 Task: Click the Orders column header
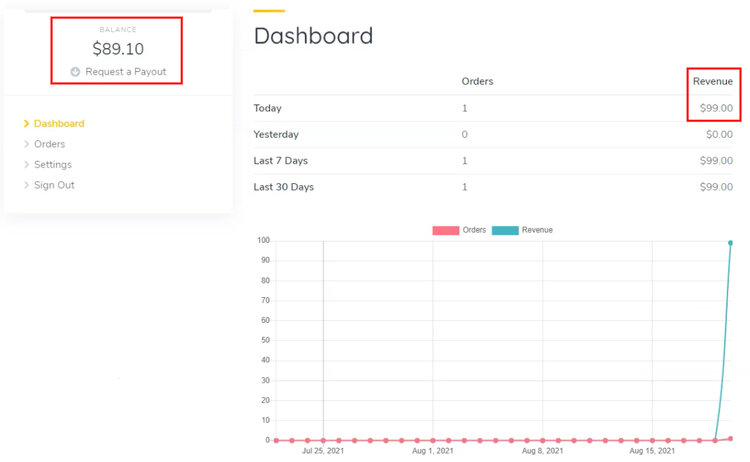477,81
